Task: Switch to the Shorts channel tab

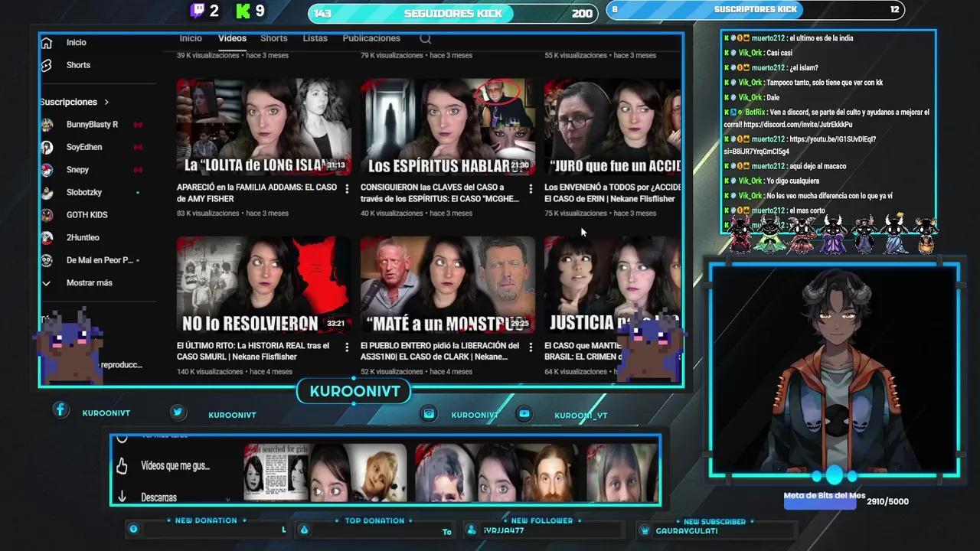Action: tap(274, 38)
